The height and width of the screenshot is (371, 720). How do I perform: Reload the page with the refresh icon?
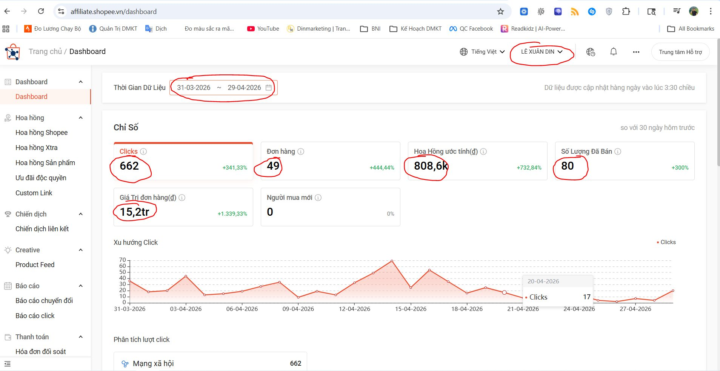[x=41, y=11]
